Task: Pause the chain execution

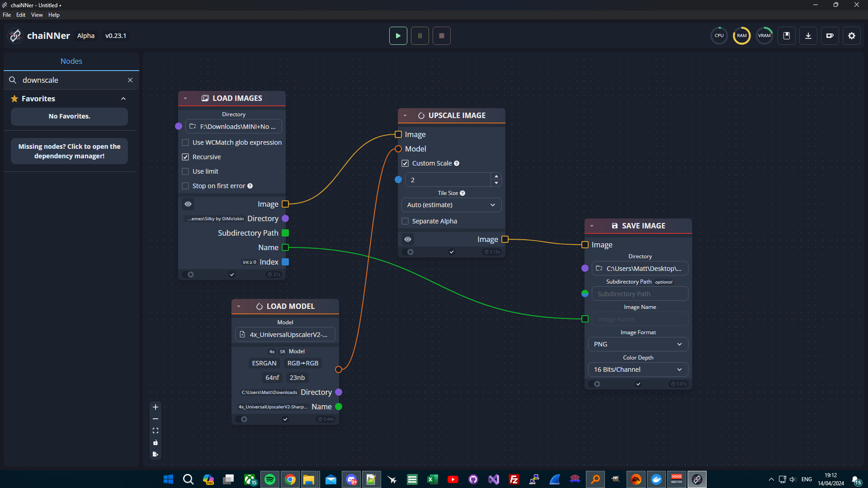Action: pos(420,36)
